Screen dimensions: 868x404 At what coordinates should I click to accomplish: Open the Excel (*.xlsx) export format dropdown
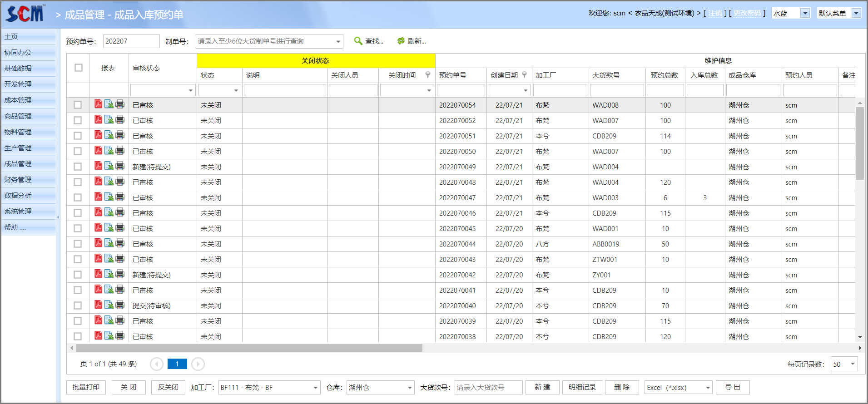(x=707, y=388)
